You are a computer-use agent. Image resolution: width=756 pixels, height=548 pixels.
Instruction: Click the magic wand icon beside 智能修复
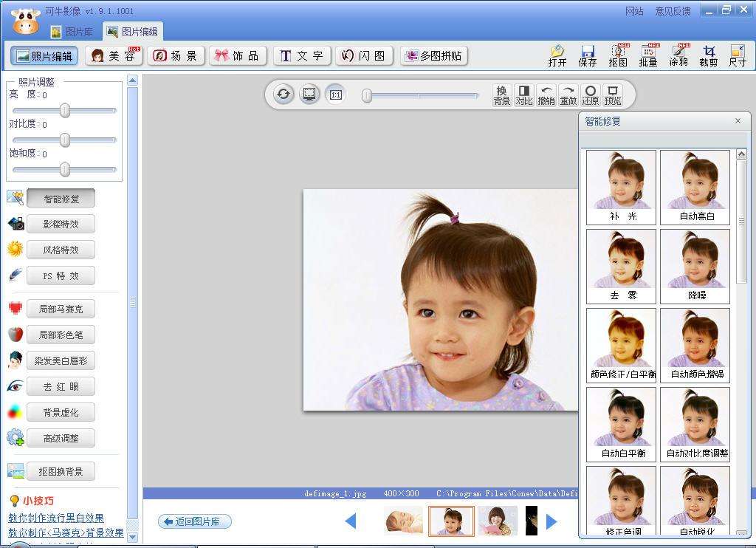[16, 197]
